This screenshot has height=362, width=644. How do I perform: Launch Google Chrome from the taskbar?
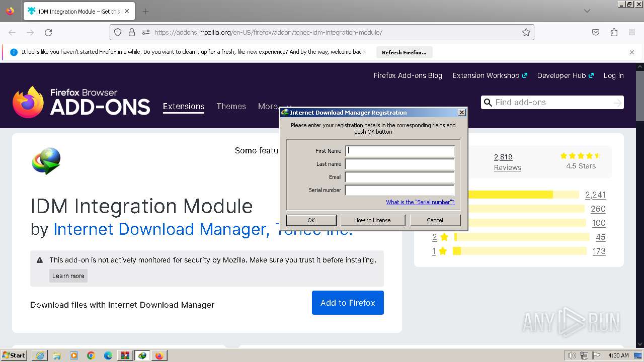tap(91, 355)
